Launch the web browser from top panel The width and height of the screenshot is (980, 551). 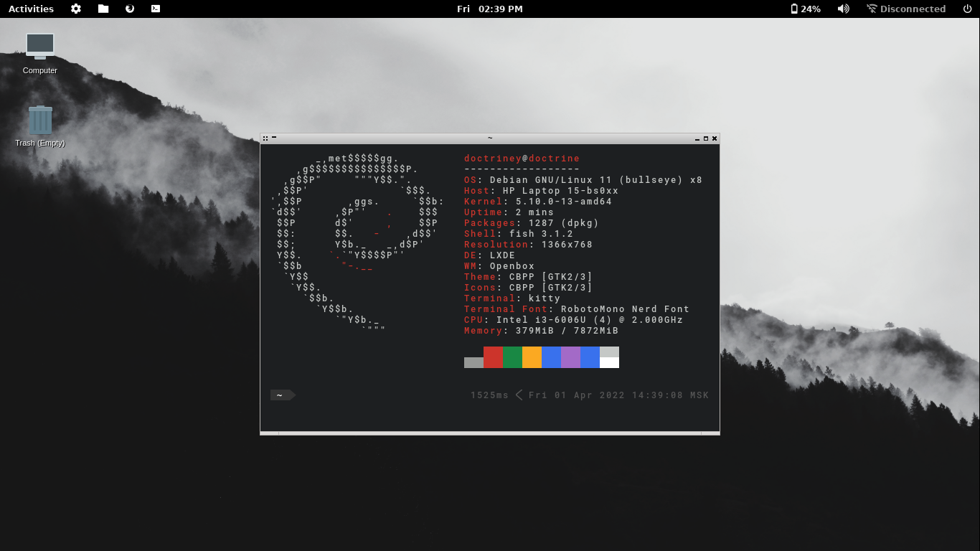click(130, 9)
